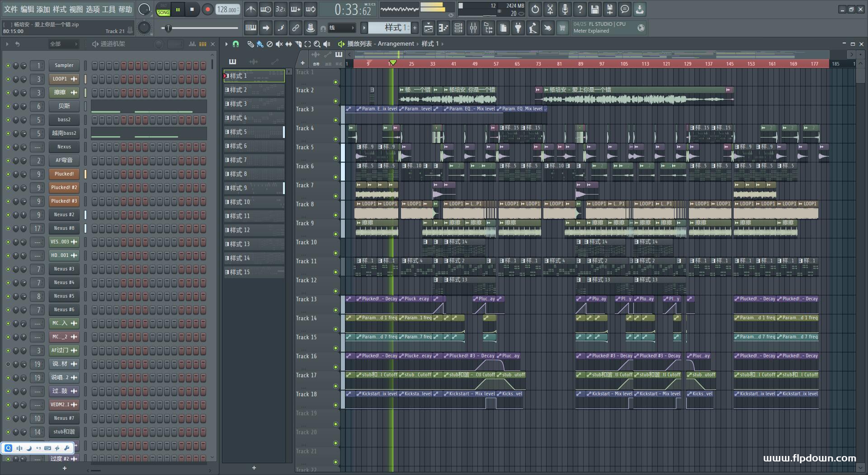Toggle the loop recording icon

click(x=311, y=9)
